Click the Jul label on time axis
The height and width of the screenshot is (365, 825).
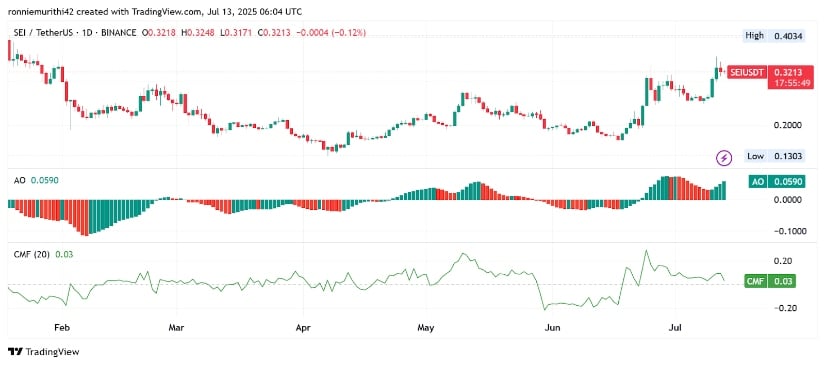coord(675,328)
